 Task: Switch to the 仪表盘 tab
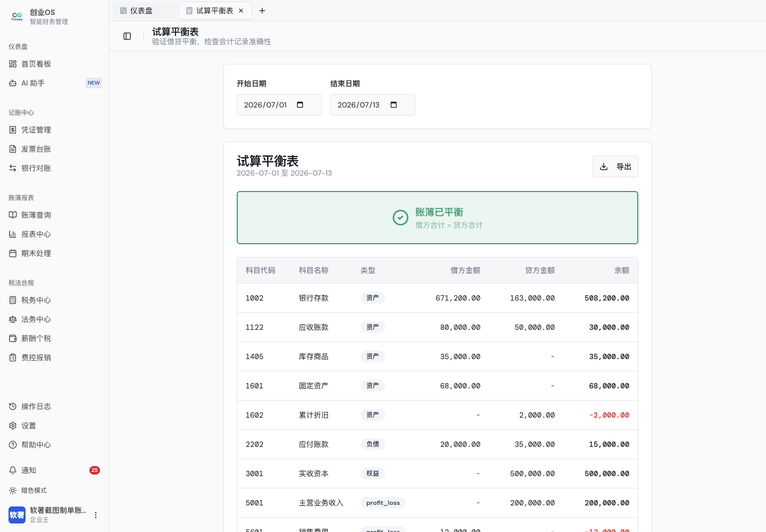coord(145,11)
